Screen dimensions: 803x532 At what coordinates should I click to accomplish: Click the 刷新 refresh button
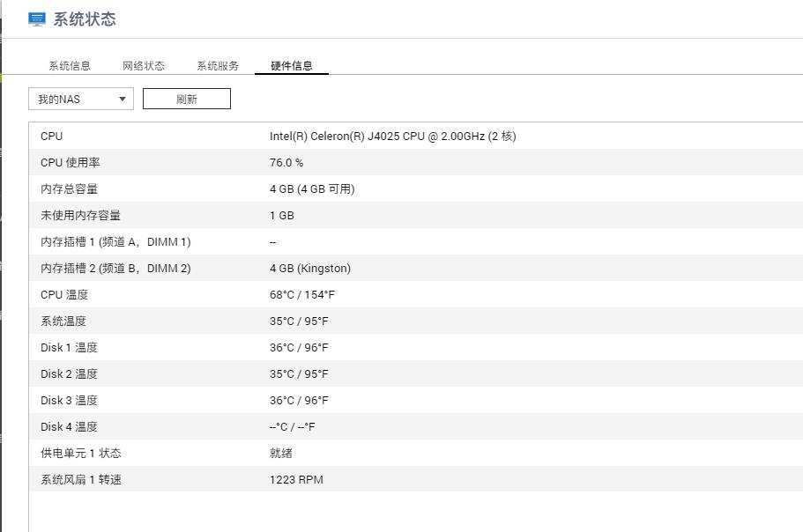pos(186,99)
